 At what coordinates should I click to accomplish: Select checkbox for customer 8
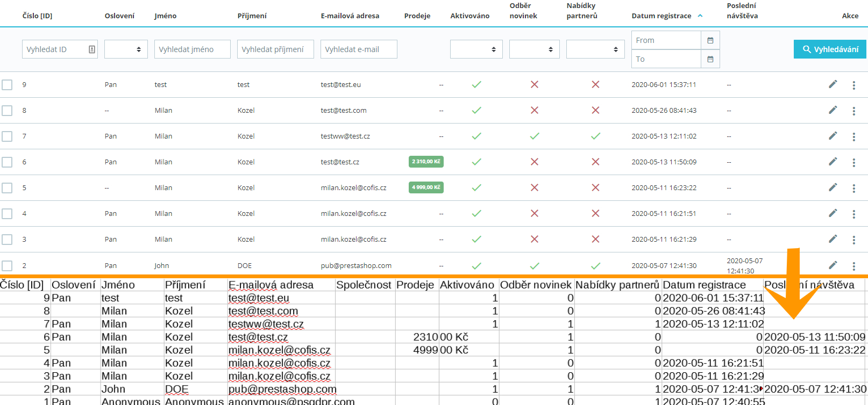click(x=7, y=111)
